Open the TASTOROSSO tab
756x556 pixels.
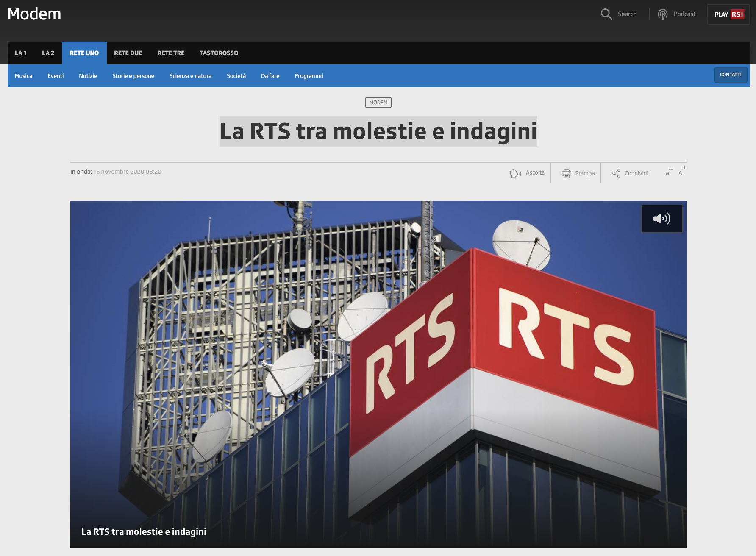[219, 53]
